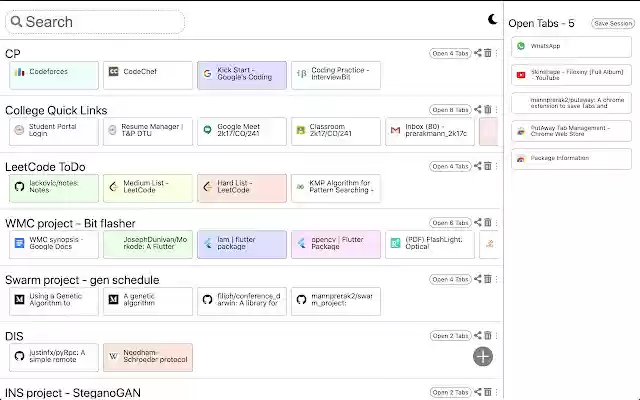Screen dimensions: 640x400
Task: Open more options for CP group
Action: (497, 53)
